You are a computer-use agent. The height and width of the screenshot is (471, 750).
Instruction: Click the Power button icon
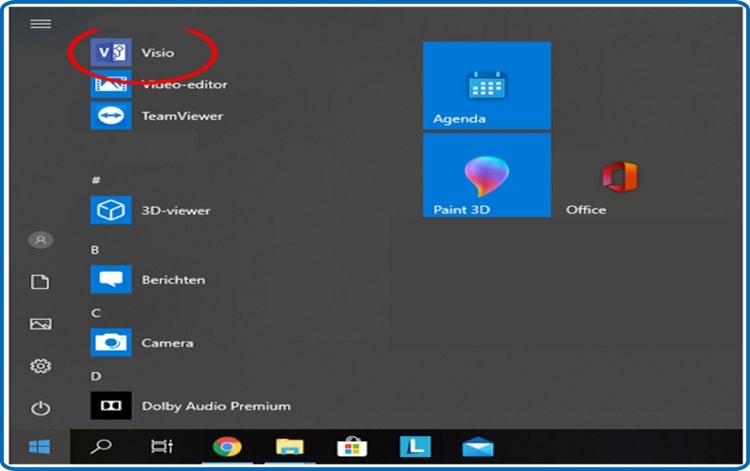pos(41,408)
